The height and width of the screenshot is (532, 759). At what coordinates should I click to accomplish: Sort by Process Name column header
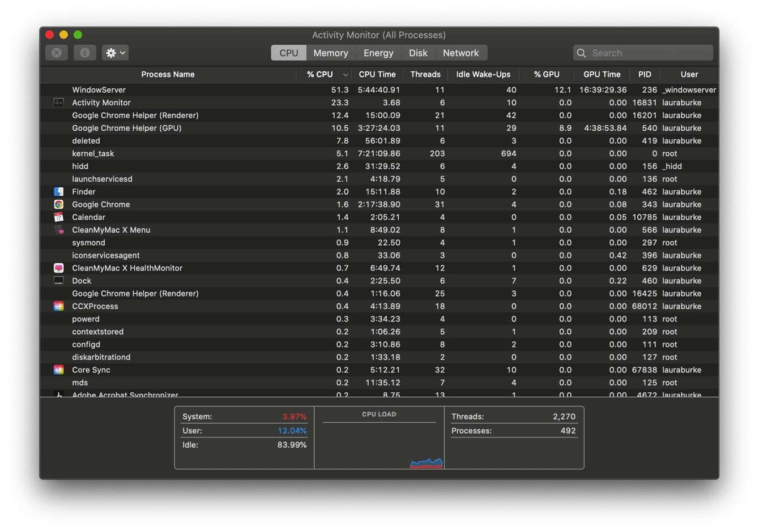tap(168, 74)
